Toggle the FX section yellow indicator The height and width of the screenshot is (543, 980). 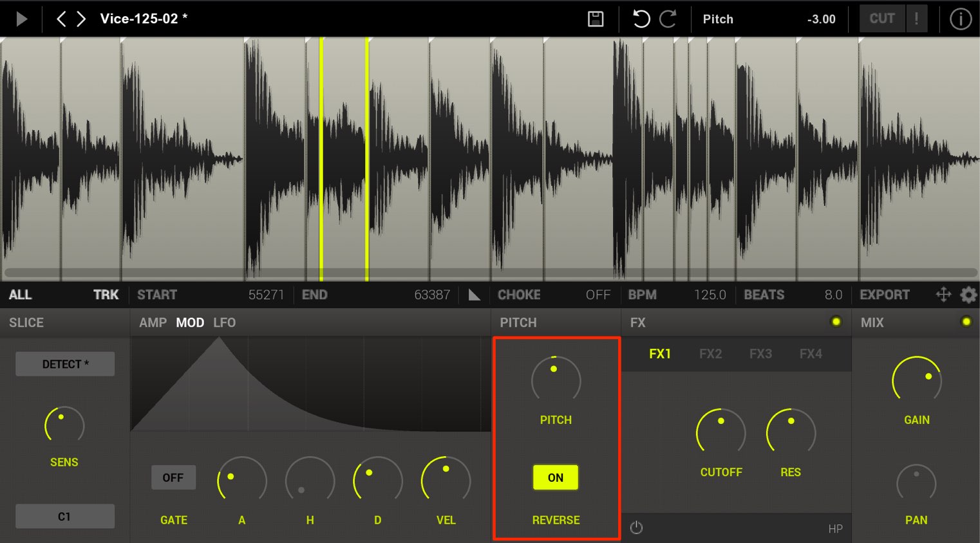(836, 322)
